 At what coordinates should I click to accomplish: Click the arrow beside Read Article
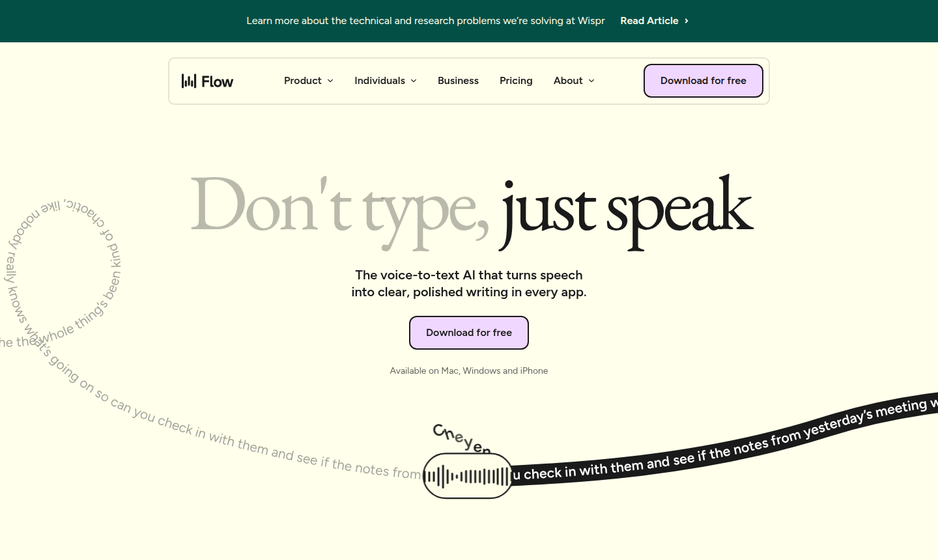tap(687, 21)
